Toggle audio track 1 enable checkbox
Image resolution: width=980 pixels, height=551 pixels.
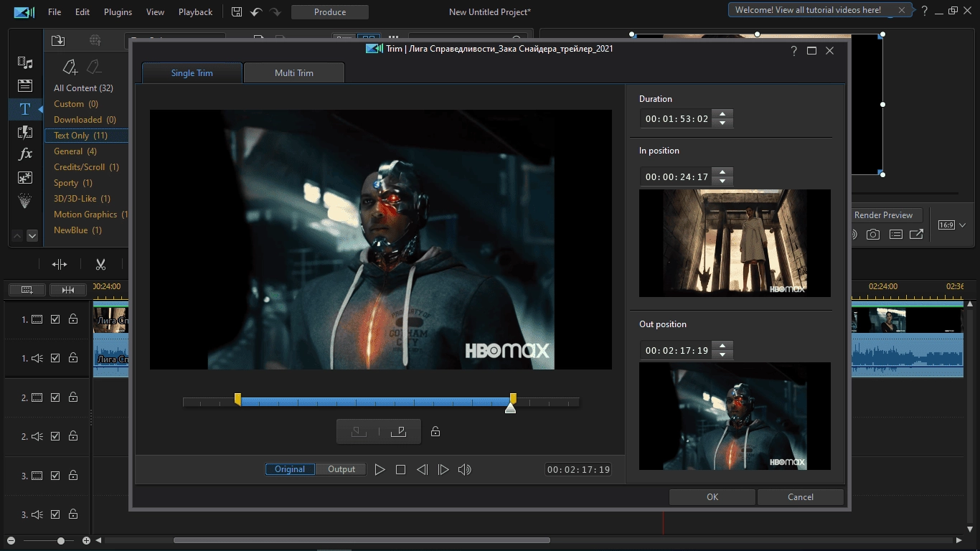pos(55,359)
